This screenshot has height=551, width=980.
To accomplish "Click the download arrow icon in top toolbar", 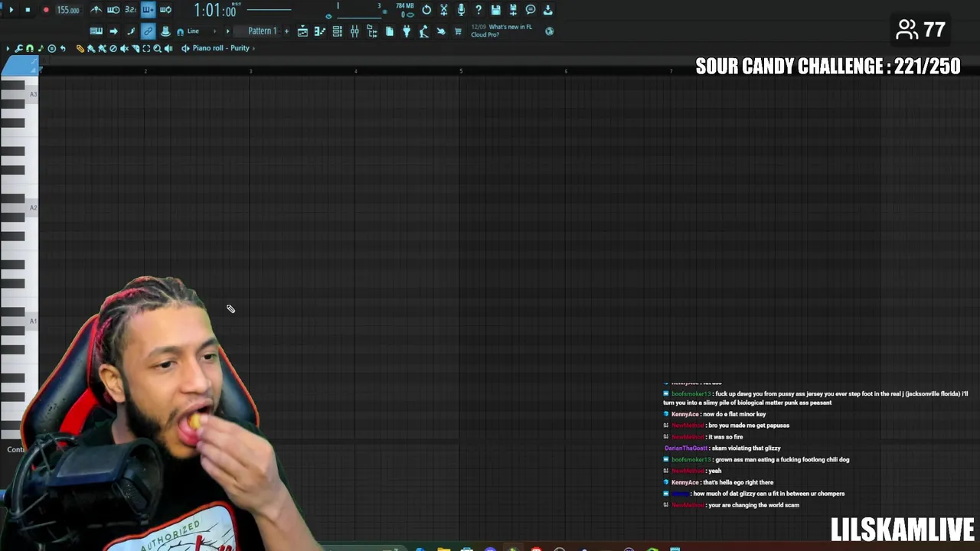I will point(548,10).
